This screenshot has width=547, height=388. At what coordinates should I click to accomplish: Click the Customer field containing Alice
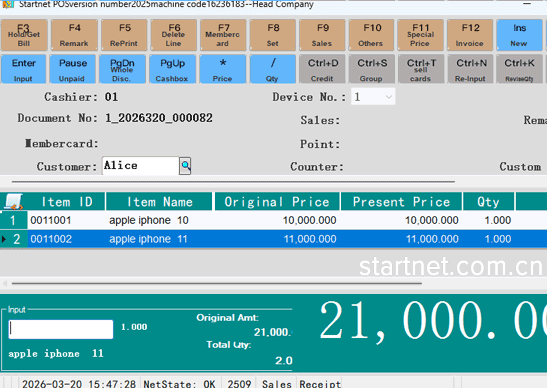(141, 166)
